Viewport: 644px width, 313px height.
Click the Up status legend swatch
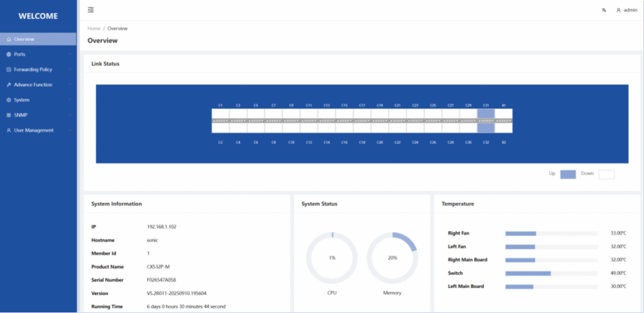point(568,174)
